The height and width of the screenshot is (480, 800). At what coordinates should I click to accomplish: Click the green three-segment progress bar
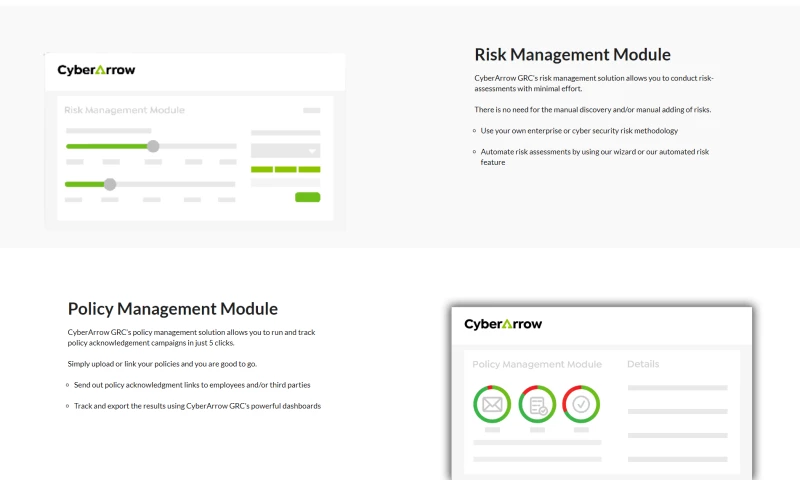click(286, 169)
